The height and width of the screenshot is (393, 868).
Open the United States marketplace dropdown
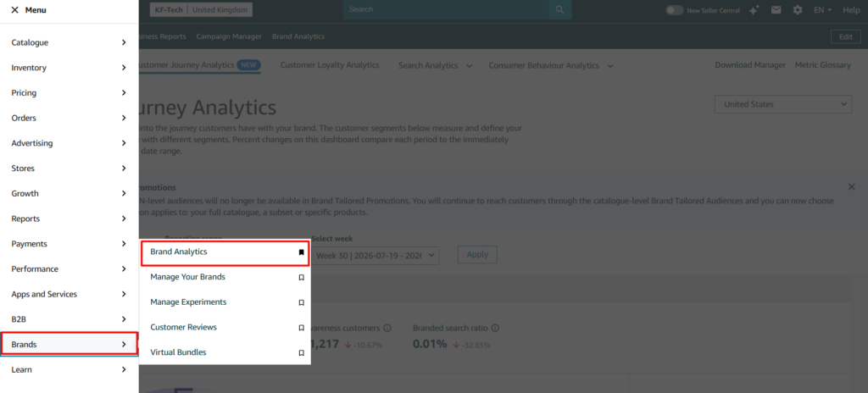(782, 104)
